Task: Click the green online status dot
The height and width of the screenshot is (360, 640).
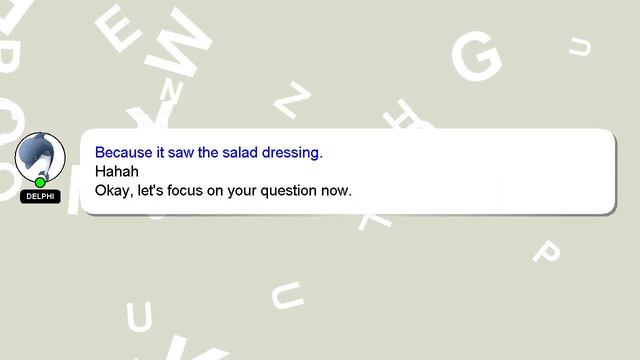Action: pyautogui.click(x=40, y=182)
